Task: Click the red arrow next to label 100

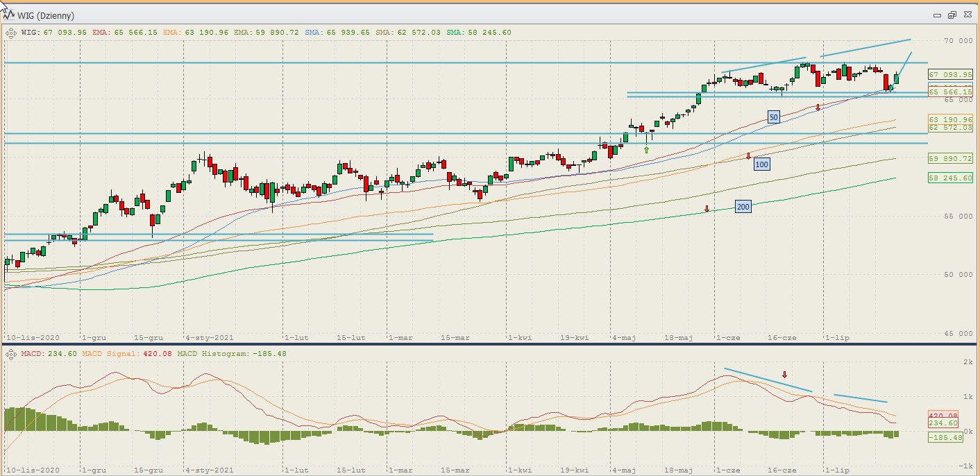Action: point(748,156)
